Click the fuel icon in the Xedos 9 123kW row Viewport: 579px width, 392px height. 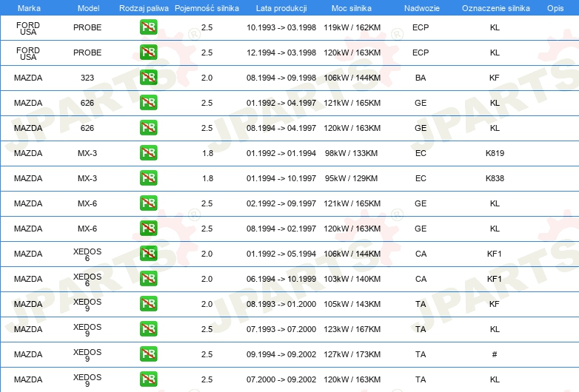pos(148,329)
